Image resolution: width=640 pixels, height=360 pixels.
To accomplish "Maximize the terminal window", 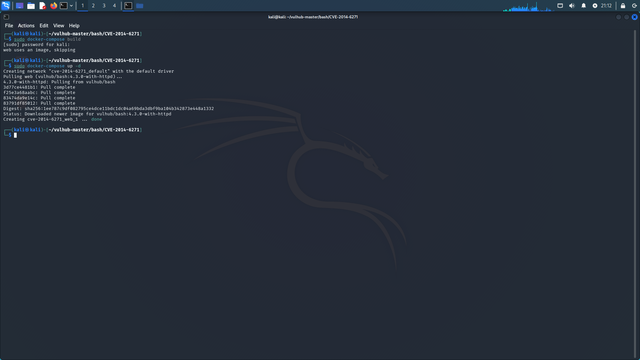I will click(627, 17).
